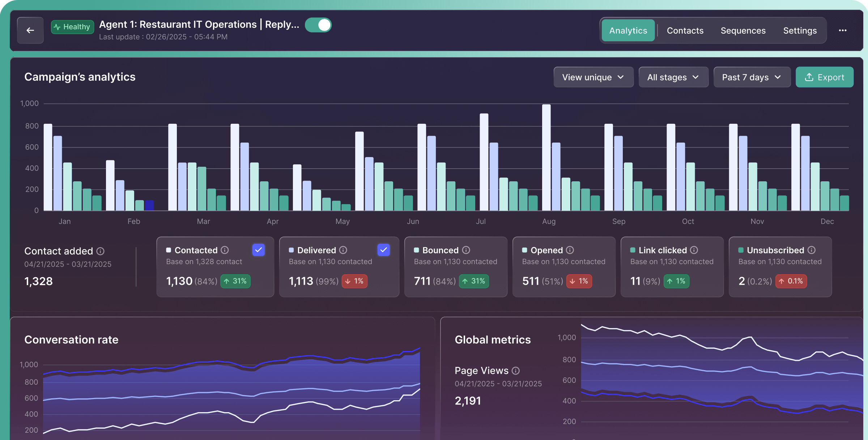Click the Export button
The width and height of the screenshot is (868, 440).
824,77
